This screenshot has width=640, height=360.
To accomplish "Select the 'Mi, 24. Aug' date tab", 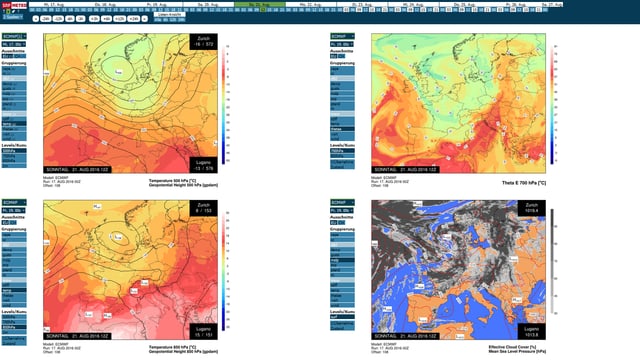I will (x=413, y=4).
